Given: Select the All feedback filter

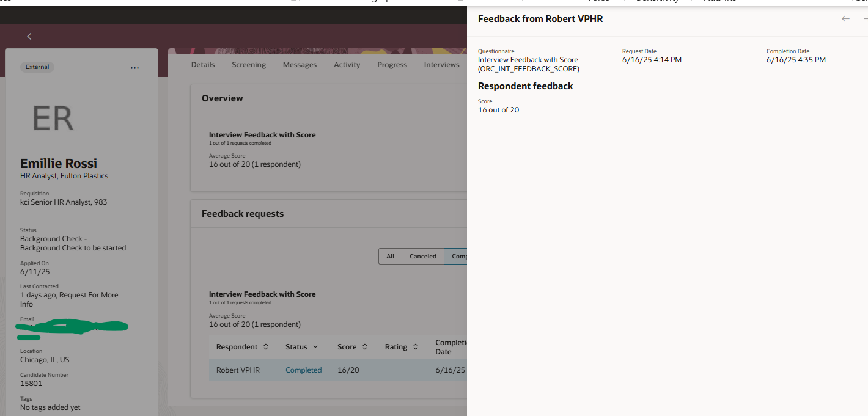Looking at the screenshot, I should click(x=390, y=256).
